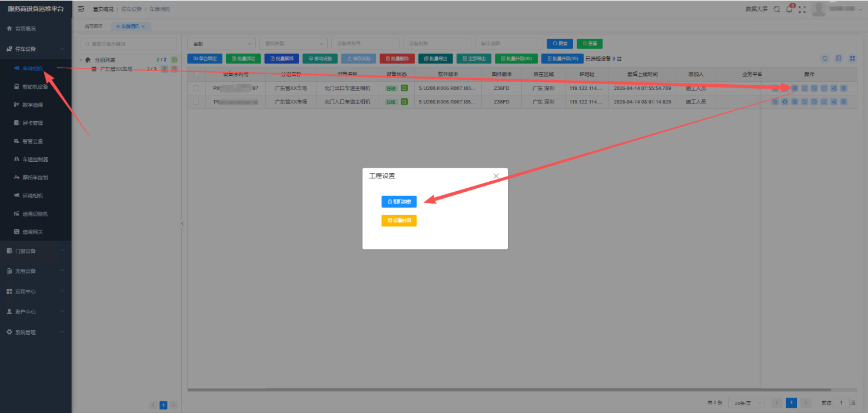Click share icon in second device row

coord(834,102)
